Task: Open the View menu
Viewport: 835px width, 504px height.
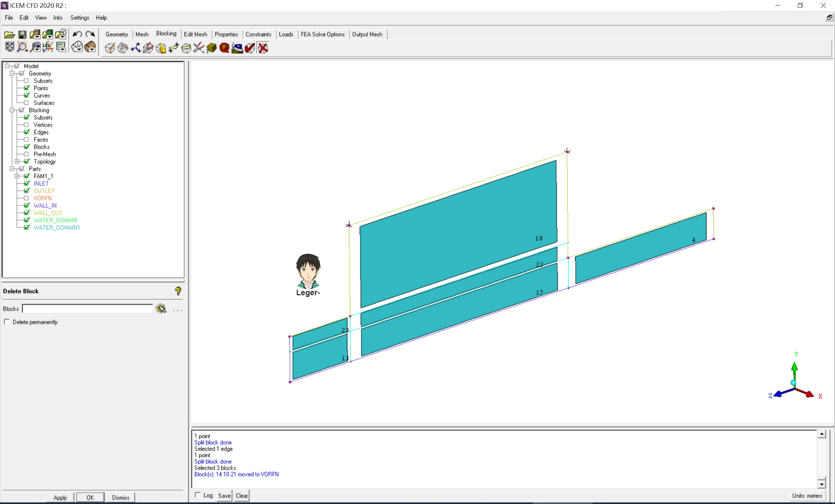Action: click(41, 18)
